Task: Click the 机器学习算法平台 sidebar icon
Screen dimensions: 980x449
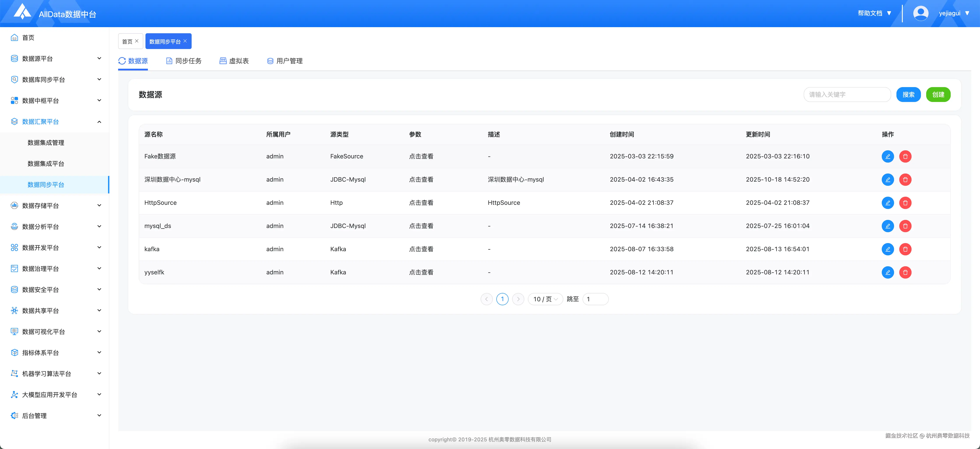Action: pos(14,373)
